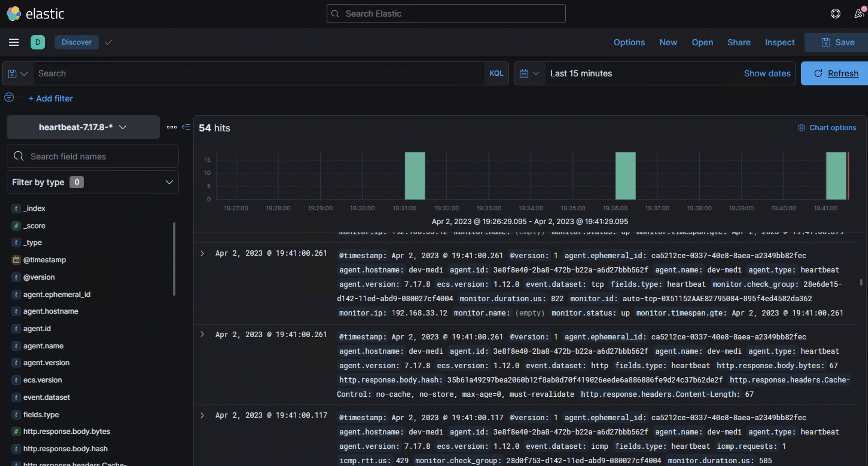Select the _type field

click(x=32, y=243)
